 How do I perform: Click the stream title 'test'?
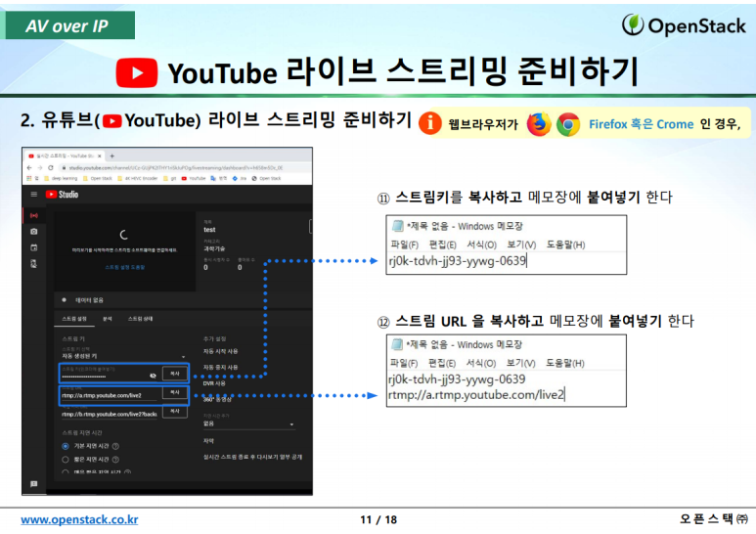[x=209, y=230]
